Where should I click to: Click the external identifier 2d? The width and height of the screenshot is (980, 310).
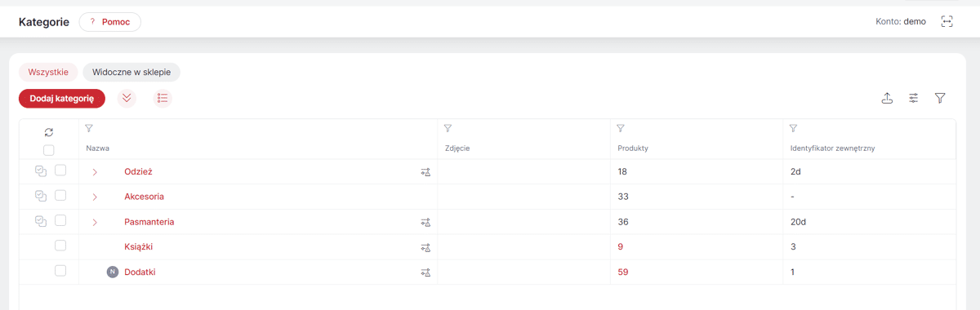[795, 172]
